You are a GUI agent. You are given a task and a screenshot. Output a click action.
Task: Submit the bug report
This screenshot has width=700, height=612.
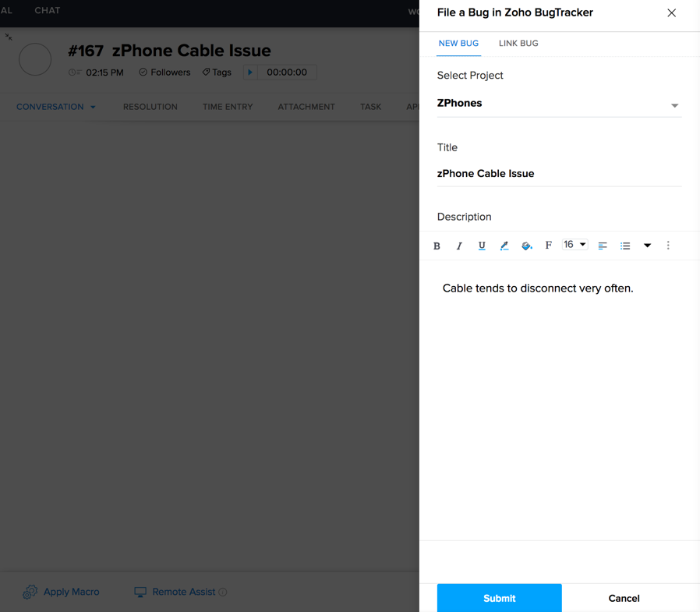pos(499,598)
